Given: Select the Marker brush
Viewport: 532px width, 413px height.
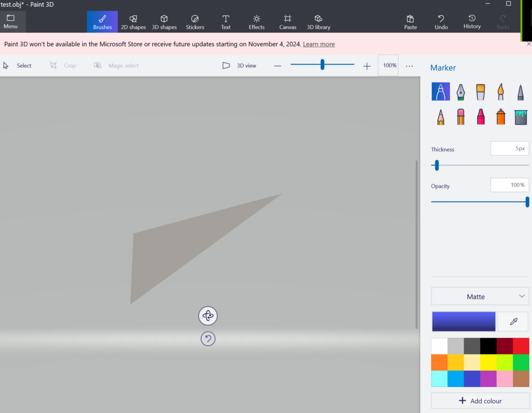Looking at the screenshot, I should coord(440,92).
